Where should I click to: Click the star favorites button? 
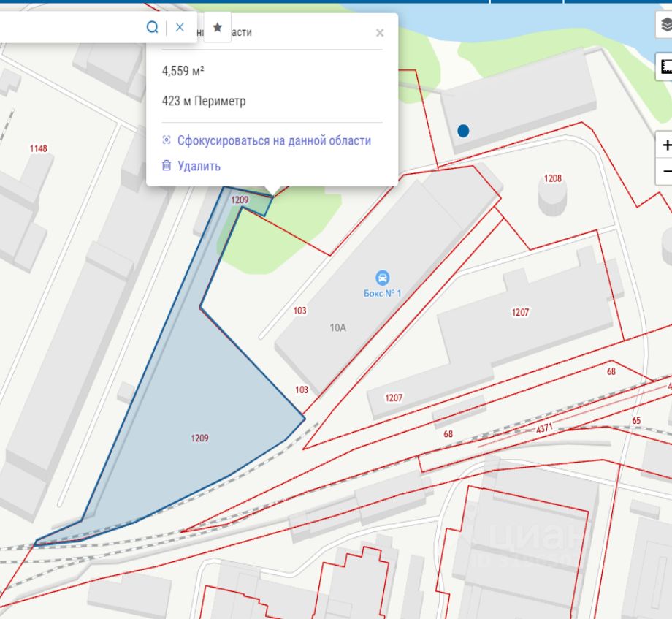pyautogui.click(x=217, y=27)
